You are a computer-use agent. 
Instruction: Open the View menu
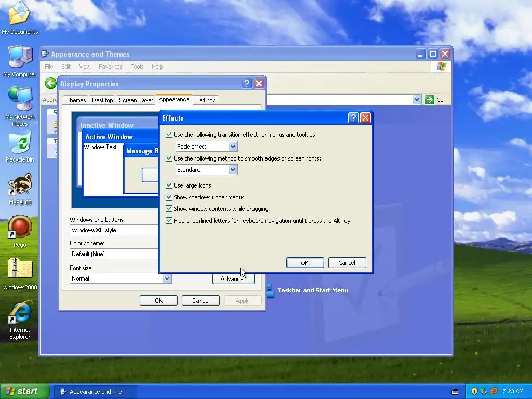click(85, 66)
